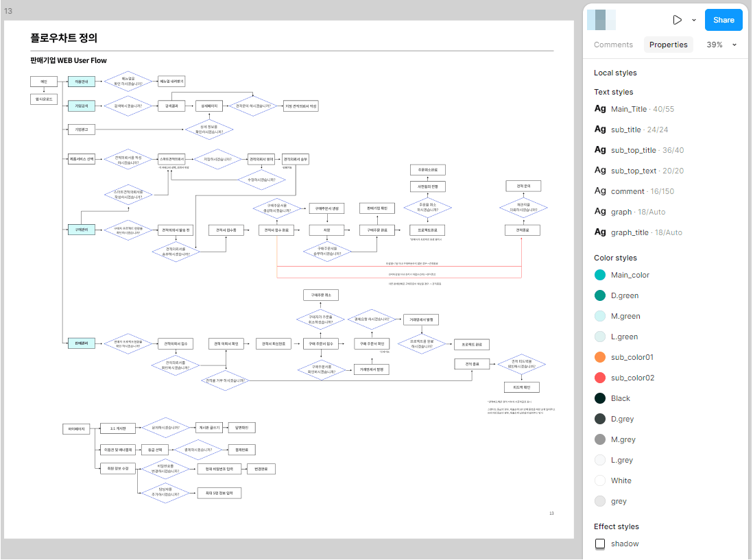Select the sub_color02 red swatch

tap(600, 378)
